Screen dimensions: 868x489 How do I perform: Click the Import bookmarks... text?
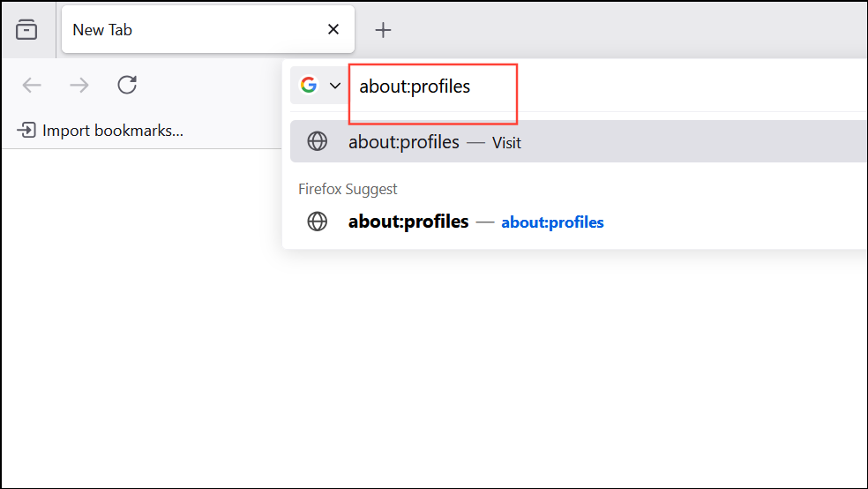pos(113,131)
